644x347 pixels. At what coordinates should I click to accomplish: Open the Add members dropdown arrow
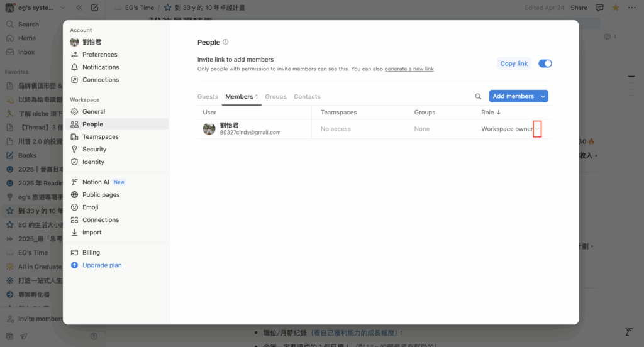tap(543, 96)
